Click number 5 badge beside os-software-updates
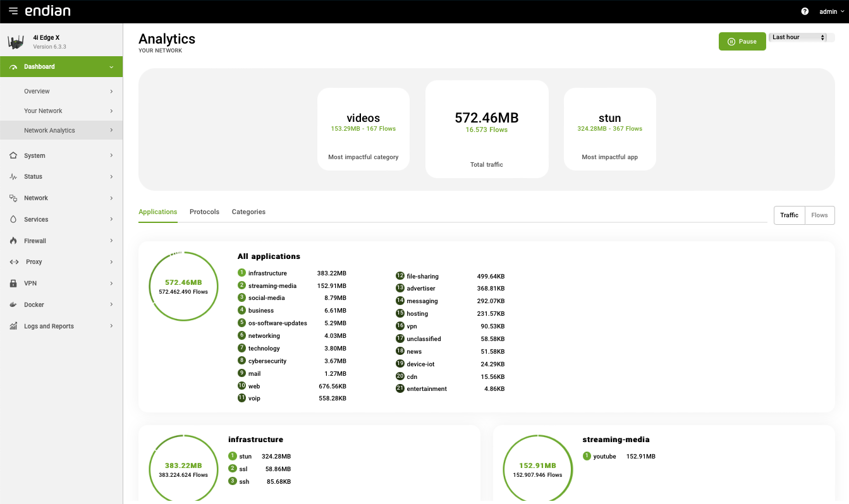 pos(241,323)
